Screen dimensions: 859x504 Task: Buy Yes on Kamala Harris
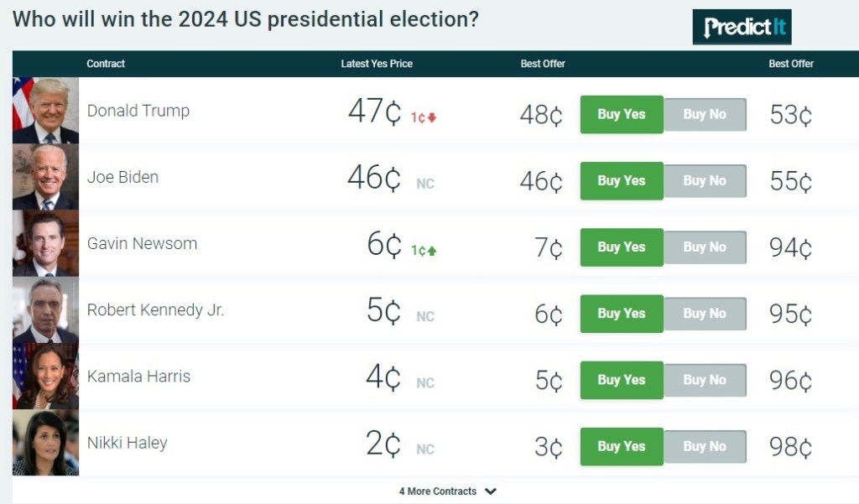(x=622, y=380)
